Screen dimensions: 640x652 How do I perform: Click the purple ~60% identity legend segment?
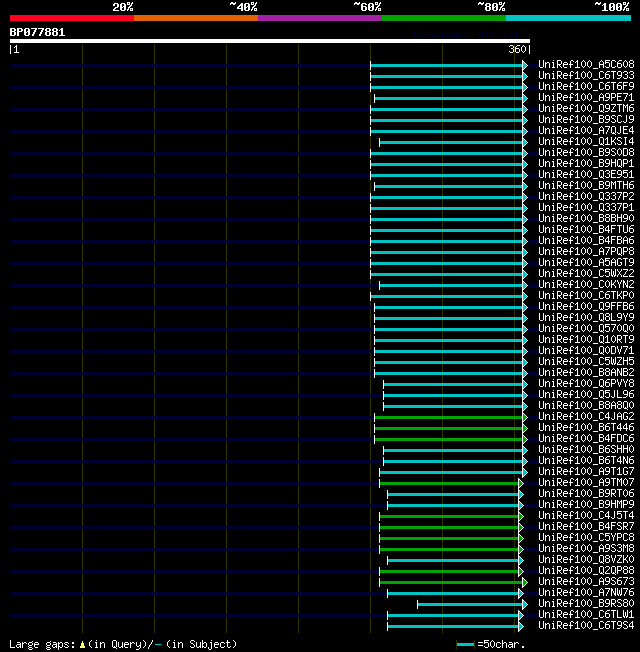tap(320, 18)
